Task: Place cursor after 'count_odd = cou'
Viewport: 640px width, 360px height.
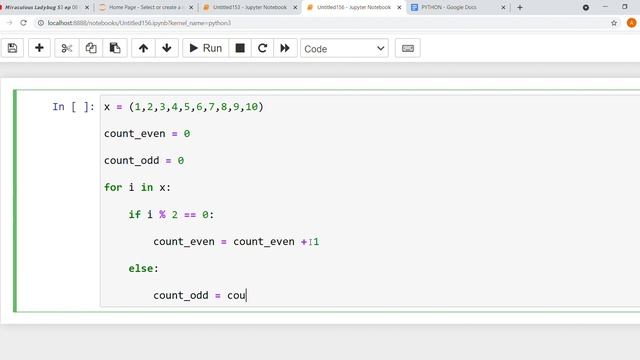Action: click(247, 295)
